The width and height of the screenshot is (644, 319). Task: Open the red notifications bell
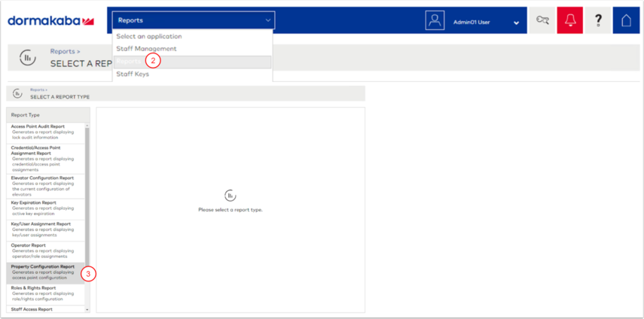pos(569,21)
